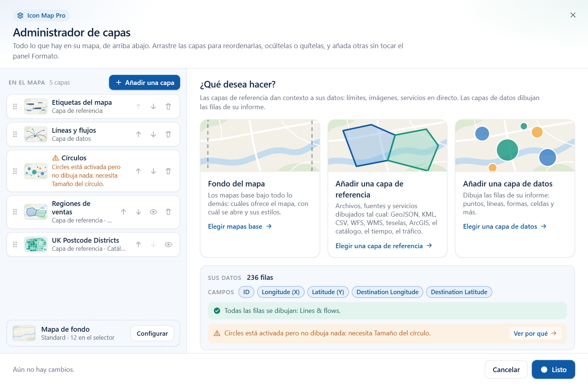Delete the Regiones de ventas layer
This screenshot has height=385, width=588.
168,212
